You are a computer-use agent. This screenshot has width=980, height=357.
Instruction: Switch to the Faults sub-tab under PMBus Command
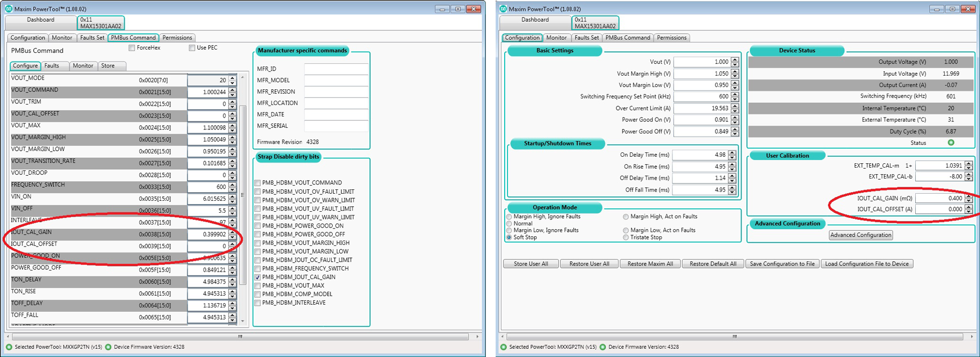pos(52,65)
